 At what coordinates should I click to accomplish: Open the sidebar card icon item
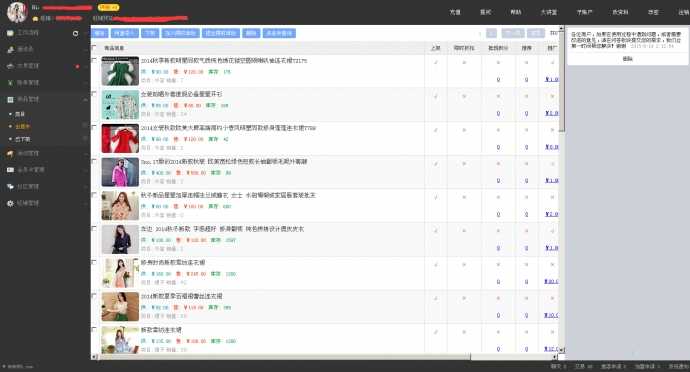point(10,170)
